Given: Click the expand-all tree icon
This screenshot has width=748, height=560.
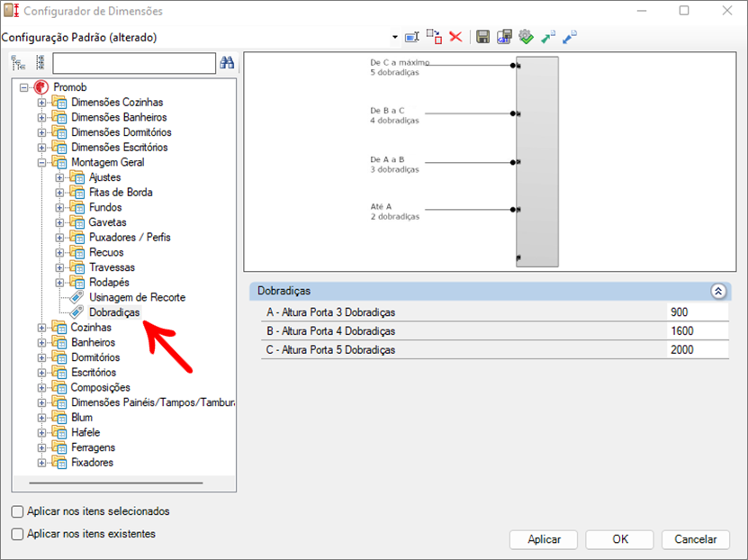Looking at the screenshot, I should pos(19,62).
